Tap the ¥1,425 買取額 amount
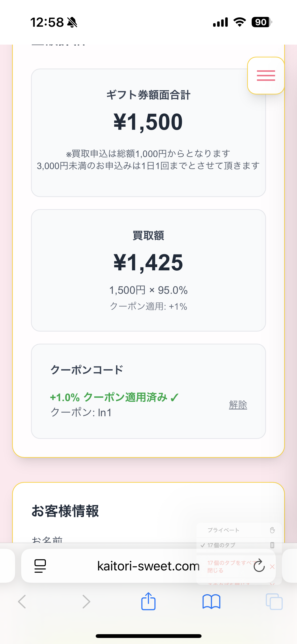The height and width of the screenshot is (644, 297). [148, 263]
